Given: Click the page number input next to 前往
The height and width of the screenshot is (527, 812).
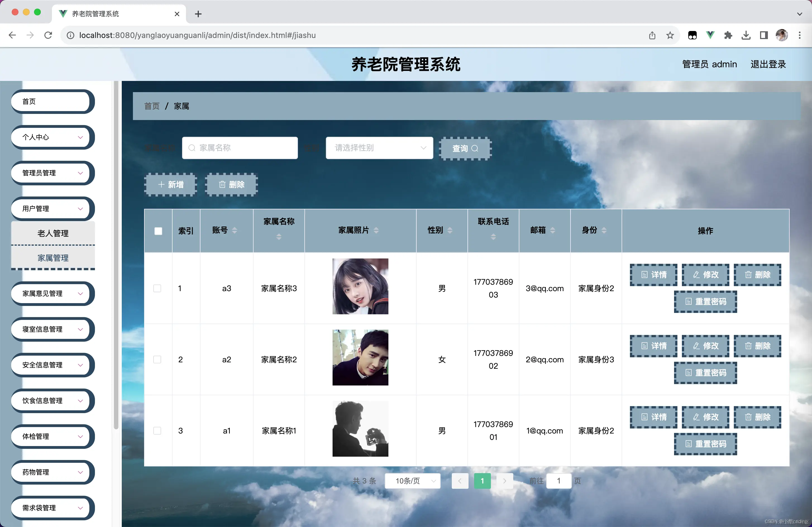Looking at the screenshot, I should [x=558, y=481].
